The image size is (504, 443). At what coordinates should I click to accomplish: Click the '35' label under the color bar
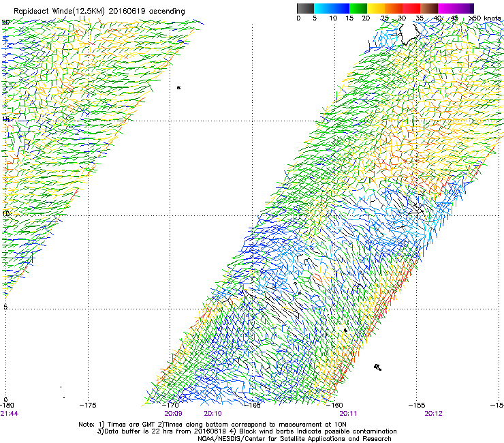(x=420, y=18)
